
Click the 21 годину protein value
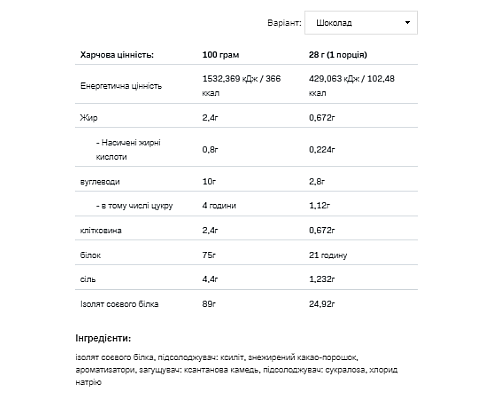pyautogui.click(x=328, y=255)
